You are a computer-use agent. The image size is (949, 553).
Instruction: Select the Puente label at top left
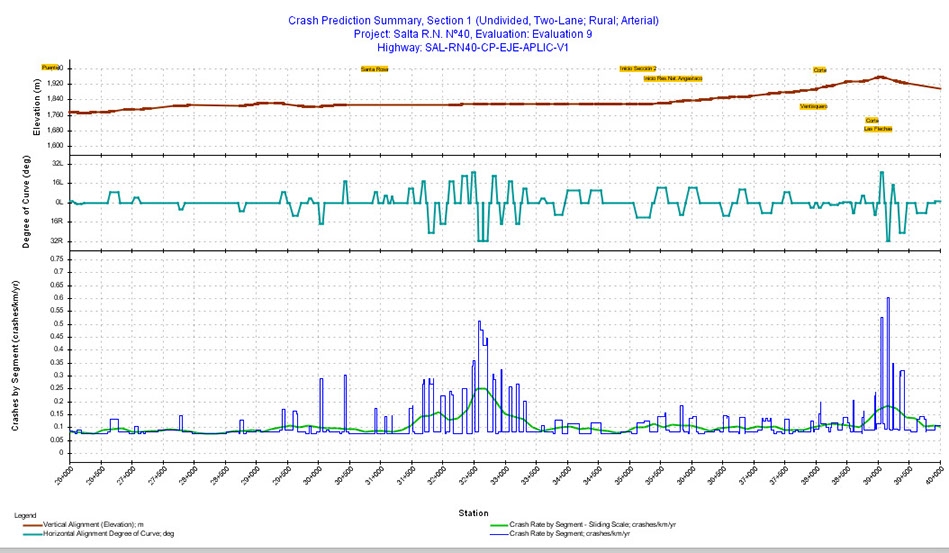[51, 66]
